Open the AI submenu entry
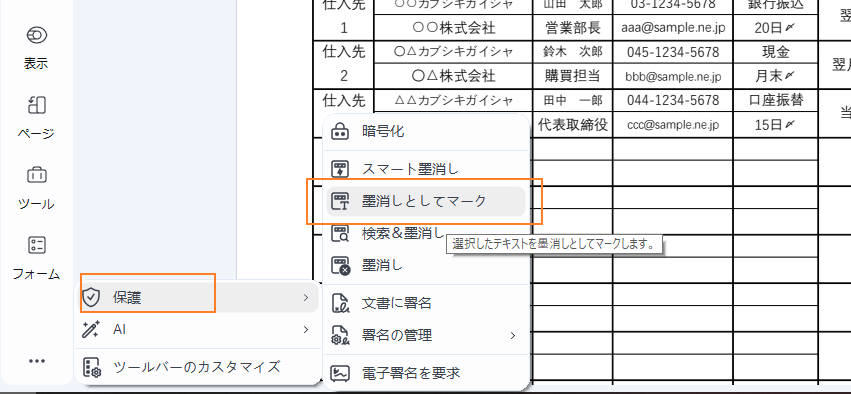 click(198, 329)
